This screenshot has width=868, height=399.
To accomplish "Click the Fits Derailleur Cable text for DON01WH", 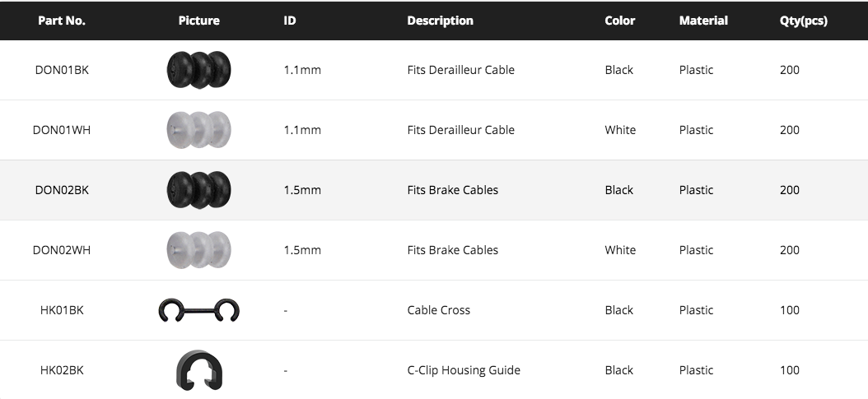I will (x=460, y=130).
